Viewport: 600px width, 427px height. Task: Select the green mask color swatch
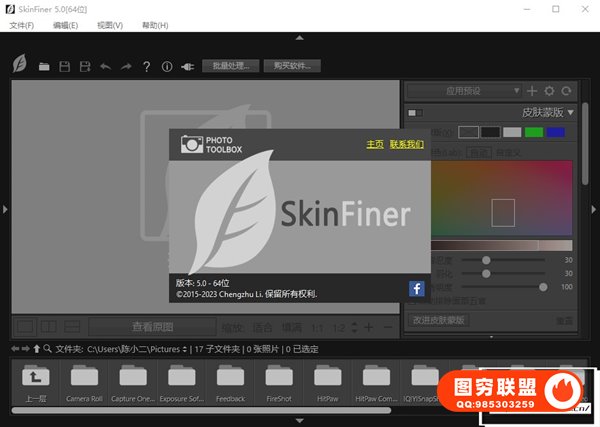[x=534, y=132]
